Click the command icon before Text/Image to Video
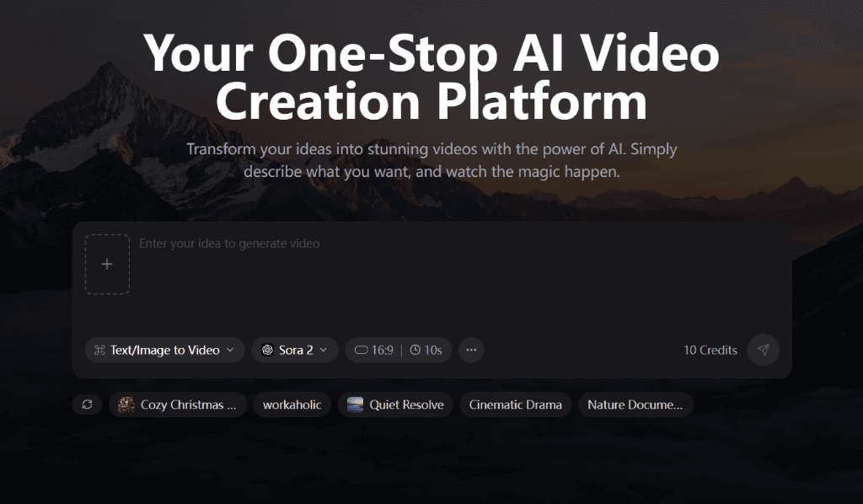The height and width of the screenshot is (504, 863). point(101,350)
